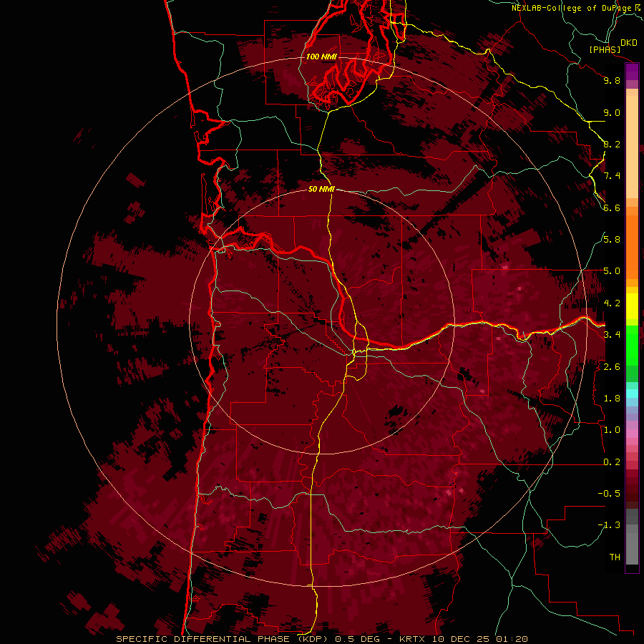Click the 9.0 value on the scale
This screenshot has width=644, height=644.
tap(612, 112)
